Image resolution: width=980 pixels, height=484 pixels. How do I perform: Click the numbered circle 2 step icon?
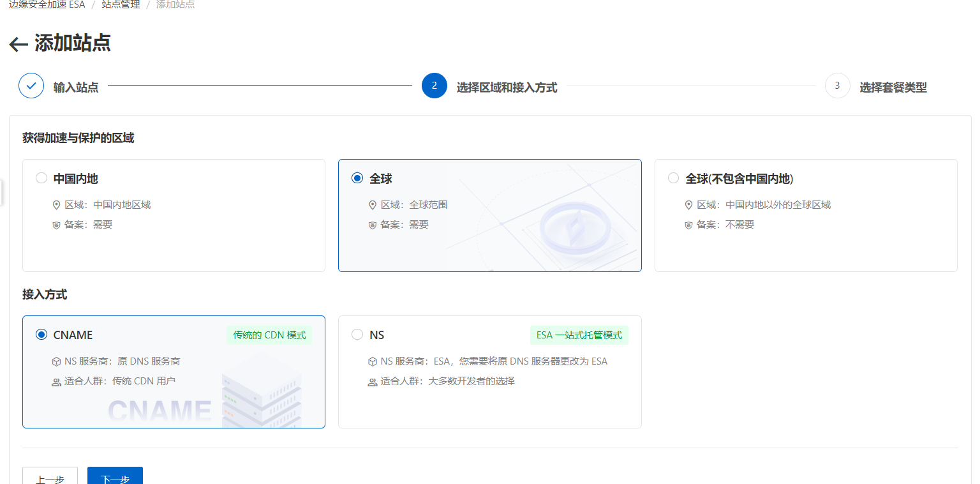(434, 85)
